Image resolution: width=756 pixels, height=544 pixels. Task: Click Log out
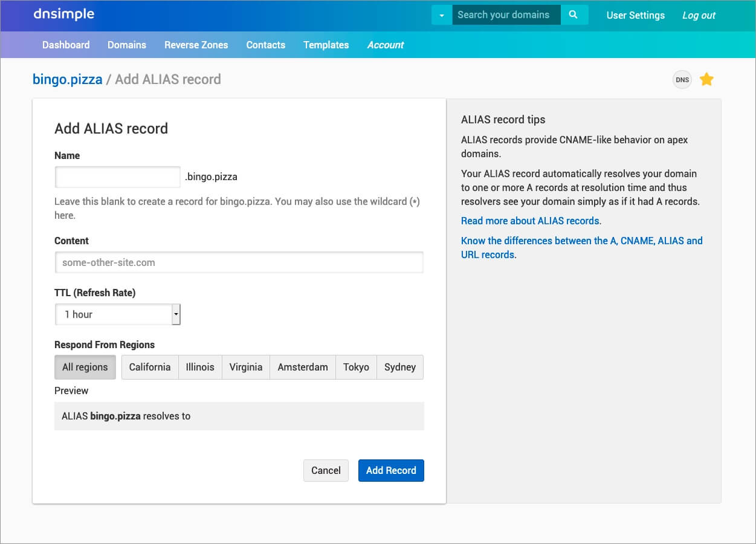(699, 15)
